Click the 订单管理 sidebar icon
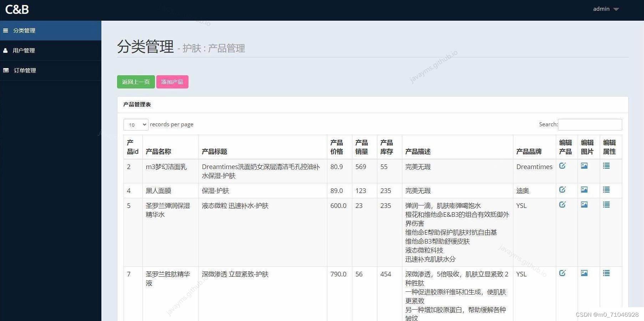Screen dimensions: 644x321 coord(6,70)
